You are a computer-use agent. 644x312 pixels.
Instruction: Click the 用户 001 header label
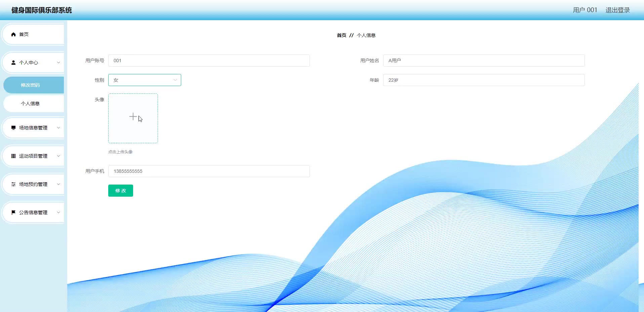(x=585, y=10)
